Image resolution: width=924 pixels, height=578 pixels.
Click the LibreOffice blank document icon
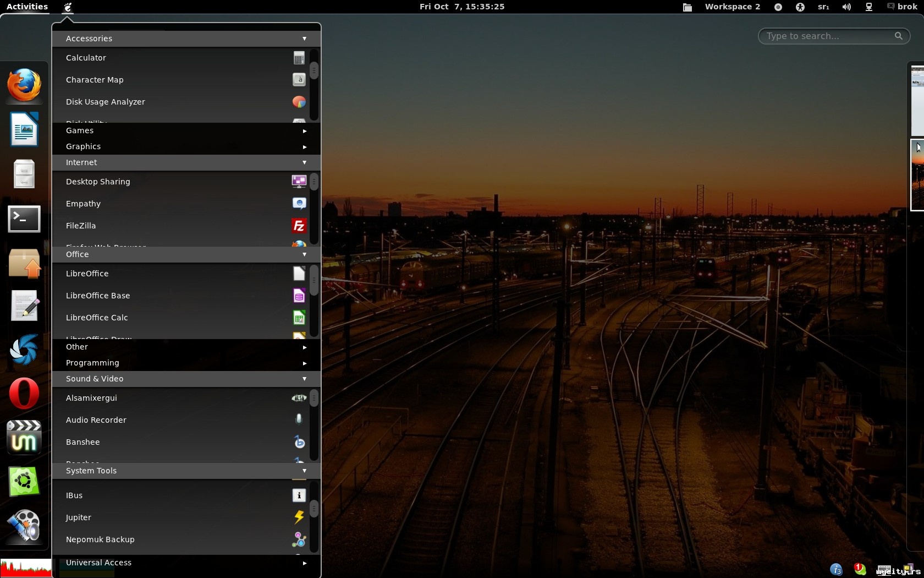(299, 274)
